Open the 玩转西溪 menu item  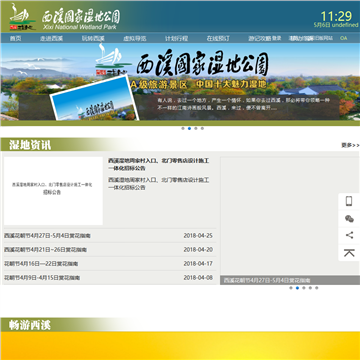93,38
